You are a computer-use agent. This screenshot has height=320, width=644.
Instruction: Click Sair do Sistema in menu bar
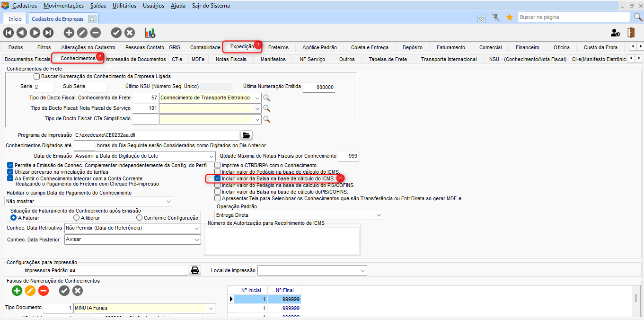click(x=211, y=6)
